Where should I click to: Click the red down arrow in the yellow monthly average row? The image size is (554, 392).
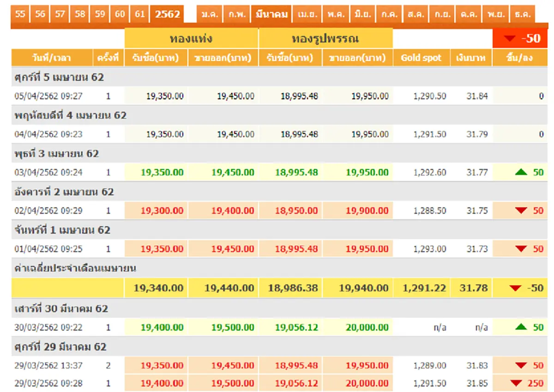515,288
